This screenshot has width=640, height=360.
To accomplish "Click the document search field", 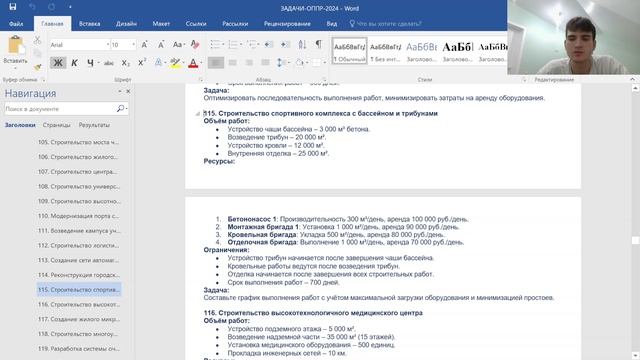I will (60, 109).
